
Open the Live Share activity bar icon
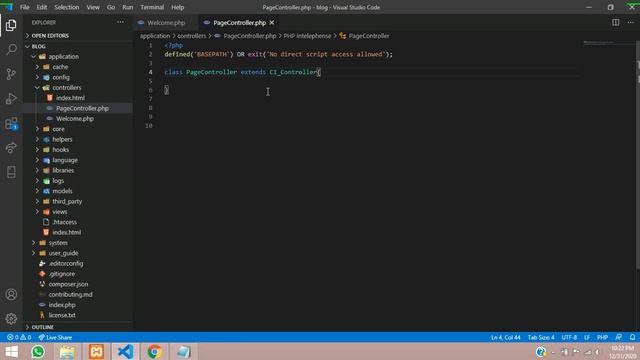tap(11, 148)
